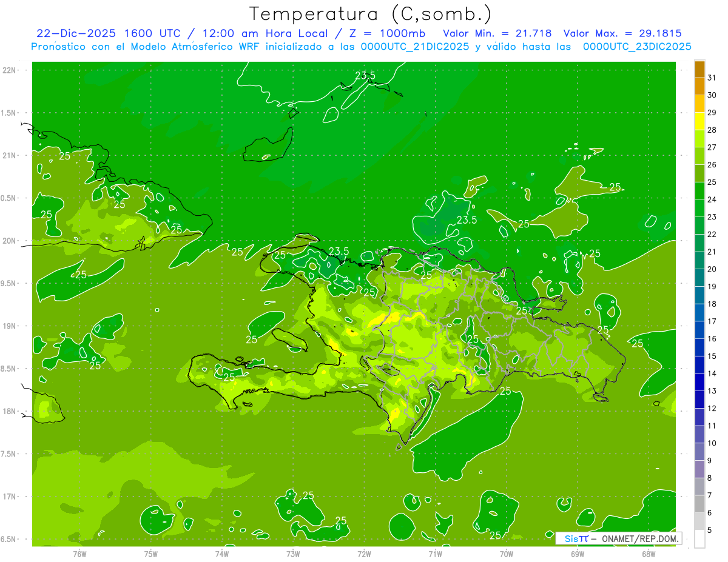Click the 'Z = 1000mb' level text
This screenshot has height=562, width=728.
pos(386,33)
